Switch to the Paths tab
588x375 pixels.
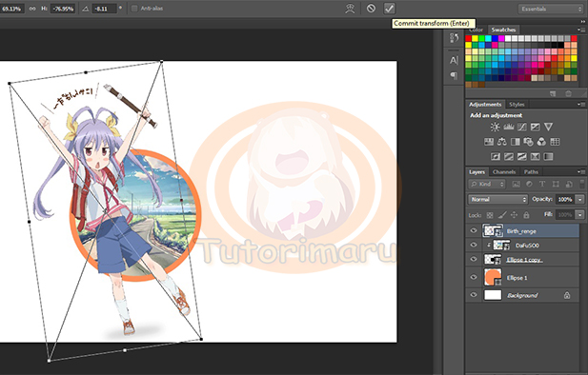531,172
